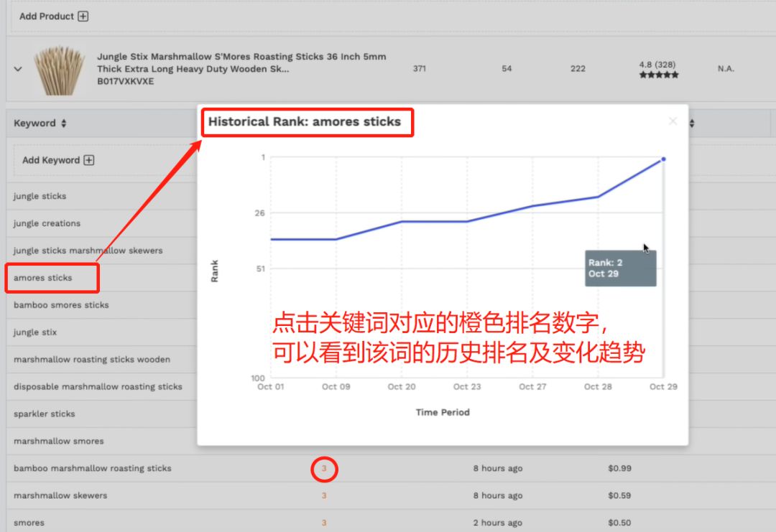This screenshot has height=532, width=776.
Task: Click orange rank 3 for bamboo marshmallow roasting sticks
Action: point(324,469)
